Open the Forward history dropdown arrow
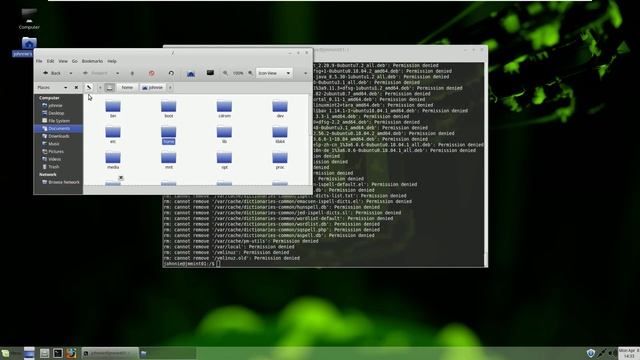The image size is (640, 360). coord(118,73)
